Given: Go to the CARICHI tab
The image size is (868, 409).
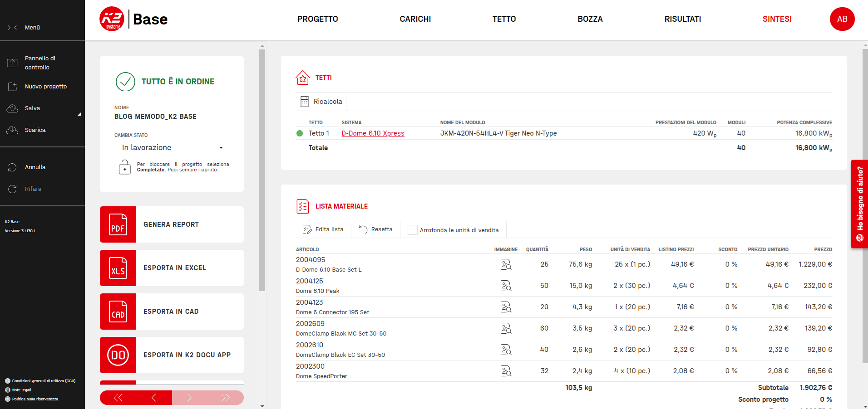Looking at the screenshot, I should click(415, 19).
